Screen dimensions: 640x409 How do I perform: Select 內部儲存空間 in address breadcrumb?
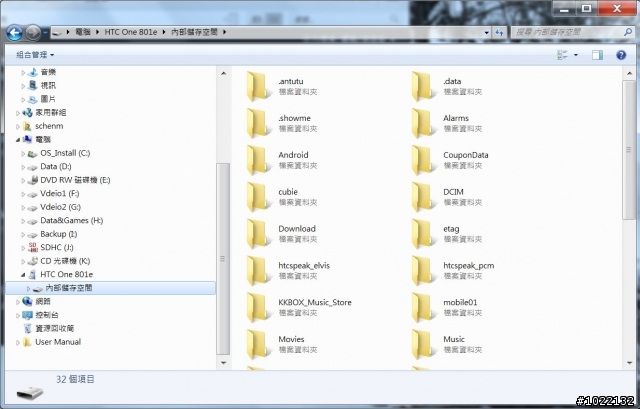pyautogui.click(x=194, y=32)
